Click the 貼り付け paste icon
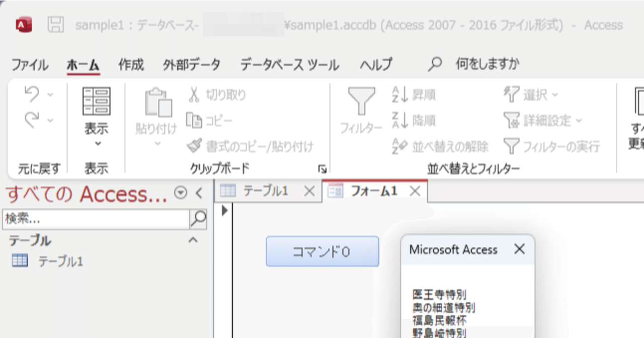 pyautogui.click(x=158, y=103)
